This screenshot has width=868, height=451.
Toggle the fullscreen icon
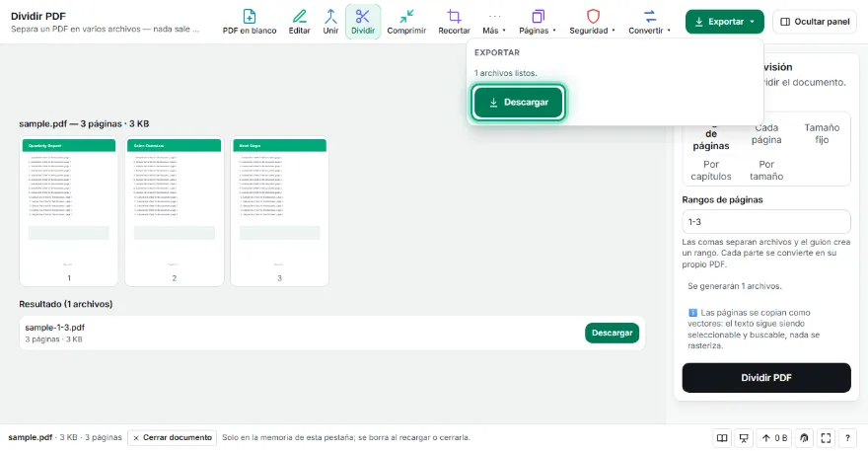(x=826, y=438)
